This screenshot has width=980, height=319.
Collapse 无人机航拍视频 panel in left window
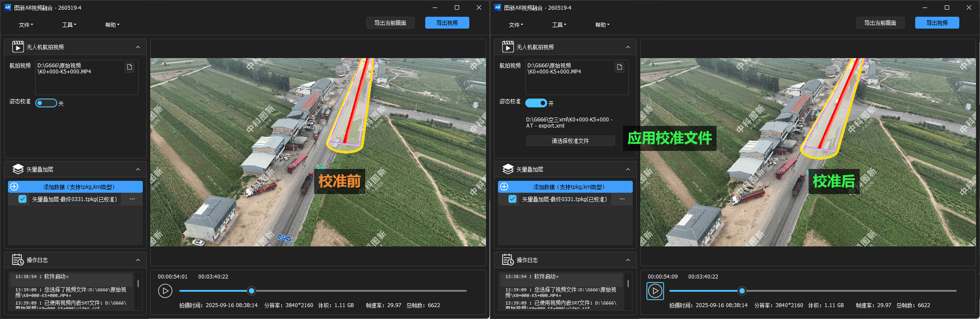[138, 47]
